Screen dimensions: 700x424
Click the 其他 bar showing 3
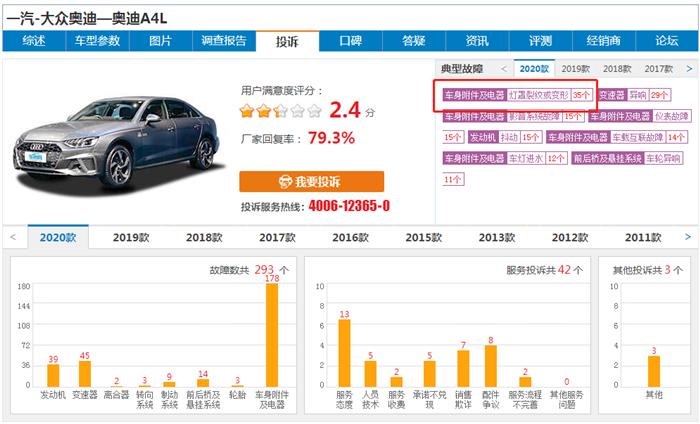coord(654,371)
